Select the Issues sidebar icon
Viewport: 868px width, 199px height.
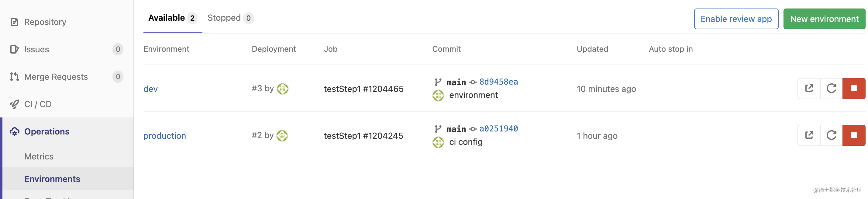tap(14, 49)
